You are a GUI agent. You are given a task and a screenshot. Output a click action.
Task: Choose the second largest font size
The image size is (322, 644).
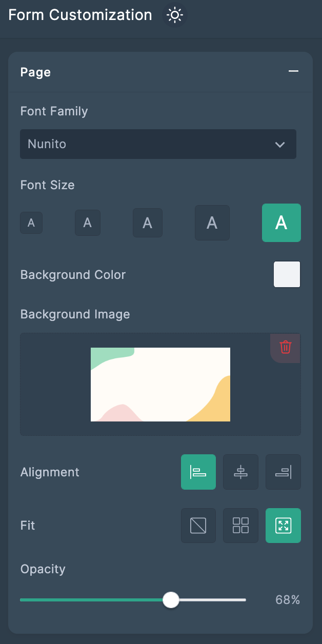(212, 223)
